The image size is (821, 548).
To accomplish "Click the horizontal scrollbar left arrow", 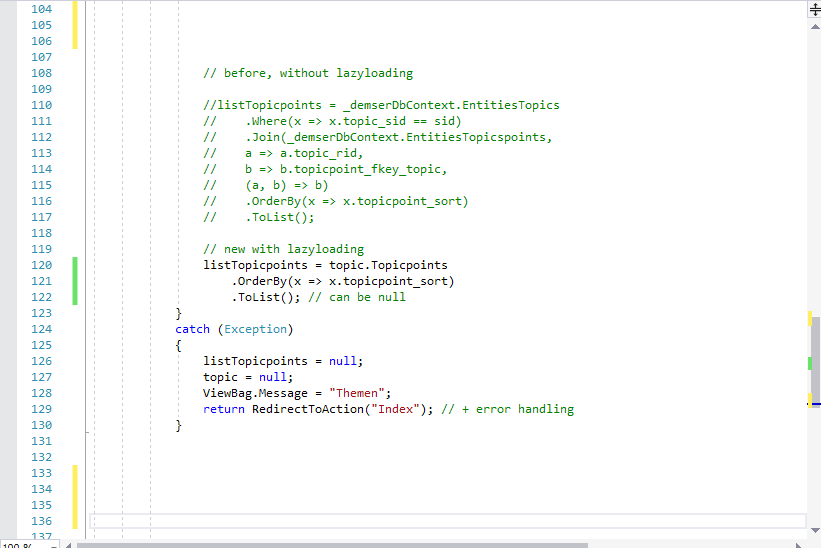I will [x=69, y=545].
